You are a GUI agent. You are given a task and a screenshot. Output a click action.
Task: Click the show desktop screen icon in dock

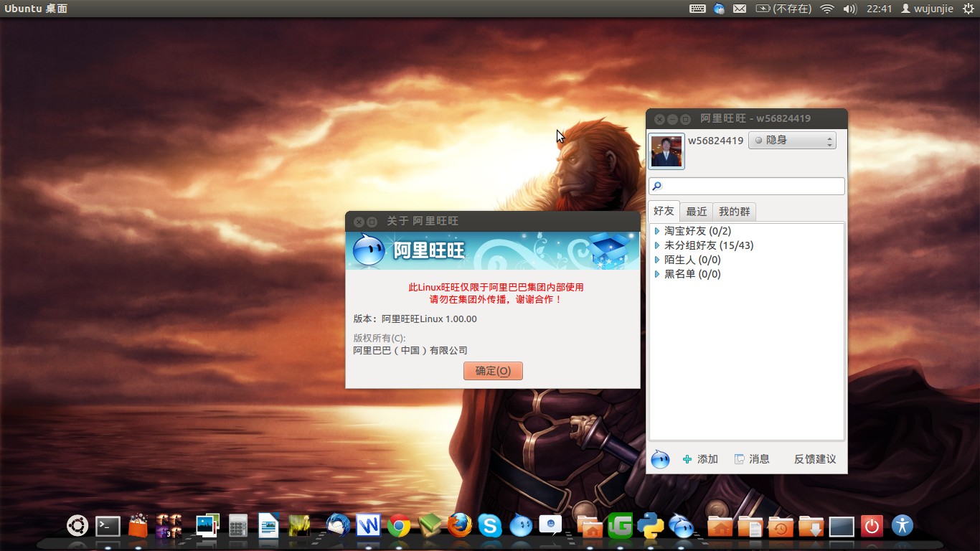coord(842,527)
